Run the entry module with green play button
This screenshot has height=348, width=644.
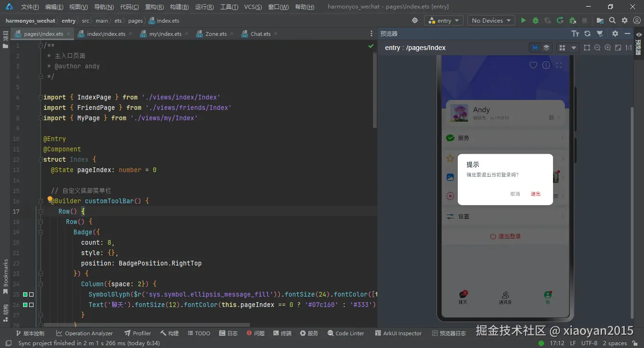tap(523, 20)
